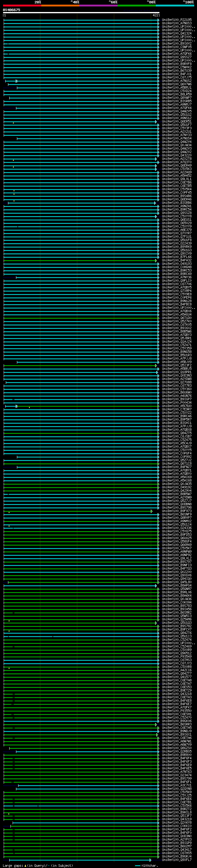This screenshot has width=197, height=868.
Task: Click the purple ~60% identity legend segment
Action: [x=98, y=6]
